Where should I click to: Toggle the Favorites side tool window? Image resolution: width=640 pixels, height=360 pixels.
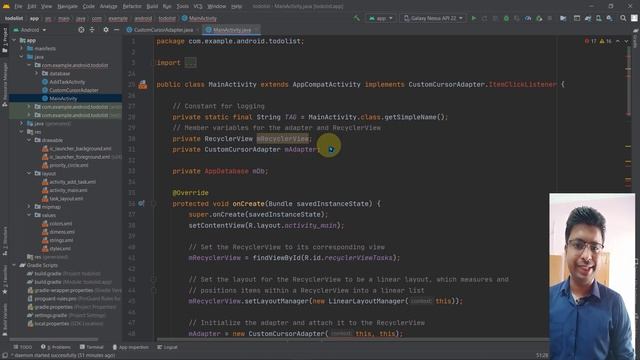(4, 280)
